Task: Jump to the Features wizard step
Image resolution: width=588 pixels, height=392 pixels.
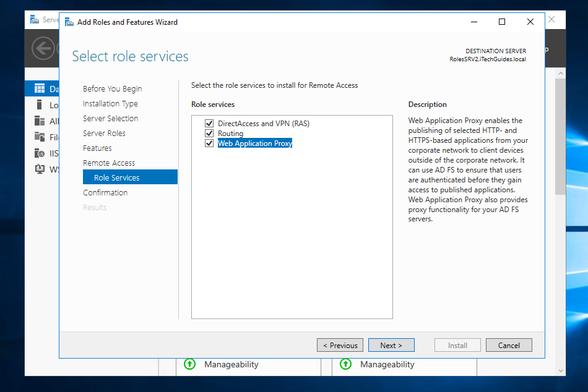Action: click(97, 148)
